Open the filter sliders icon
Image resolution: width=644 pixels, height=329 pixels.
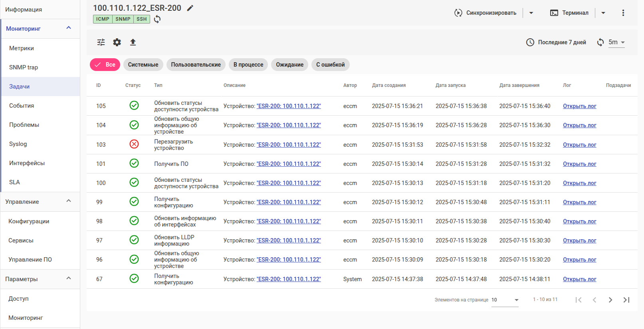(101, 42)
